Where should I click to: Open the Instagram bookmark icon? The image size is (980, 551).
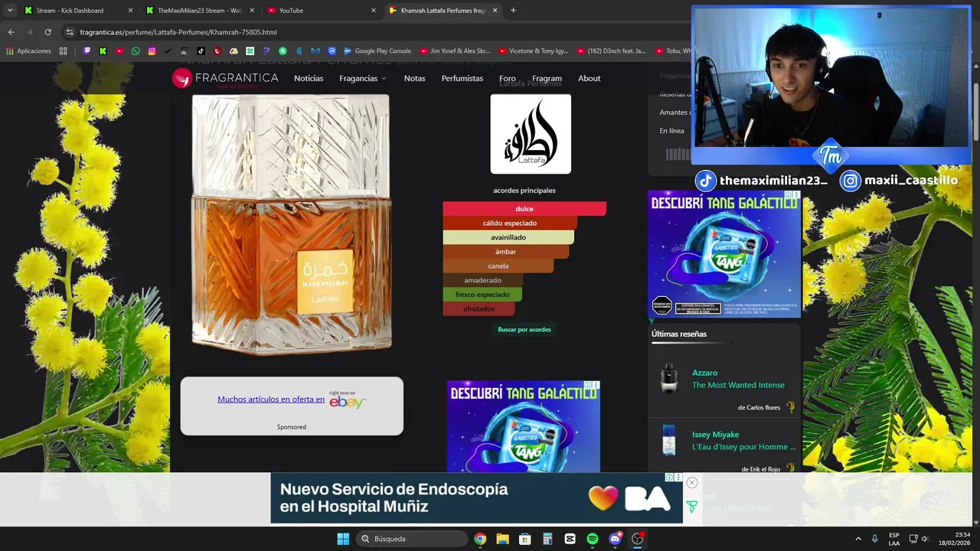click(152, 51)
